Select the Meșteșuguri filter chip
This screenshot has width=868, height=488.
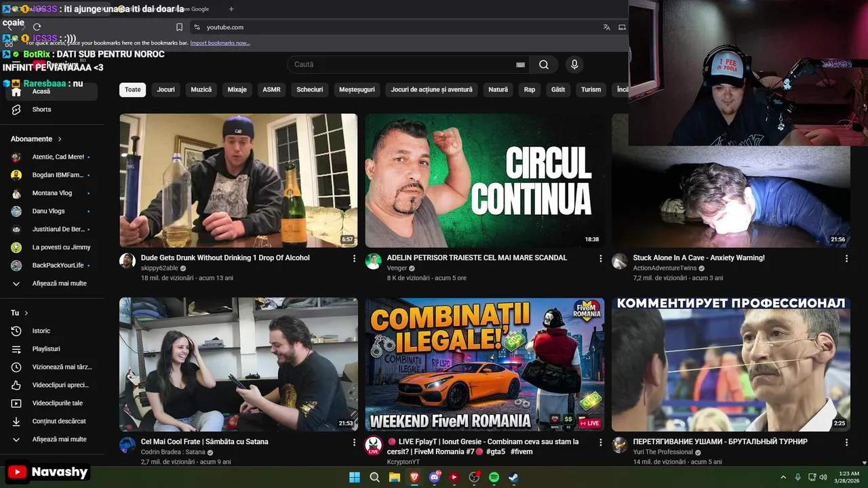click(357, 89)
